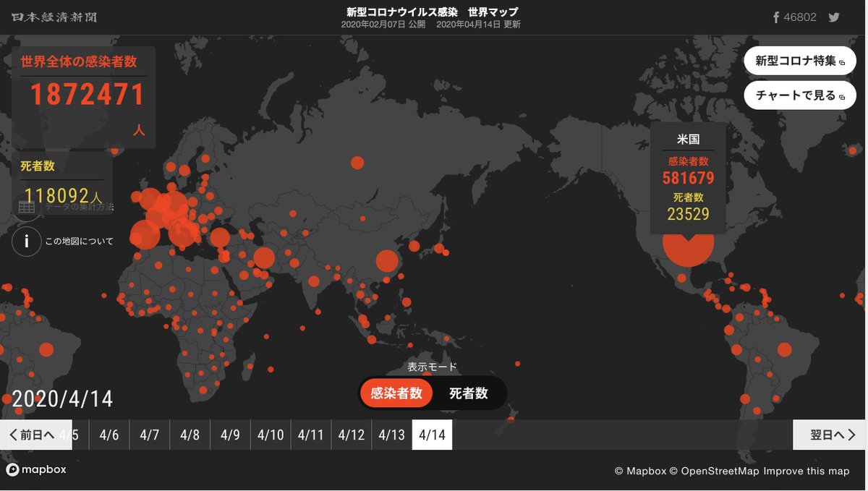The image size is (868, 491).
Task: Click the current date label 2020/4/14
Action: [x=62, y=399]
